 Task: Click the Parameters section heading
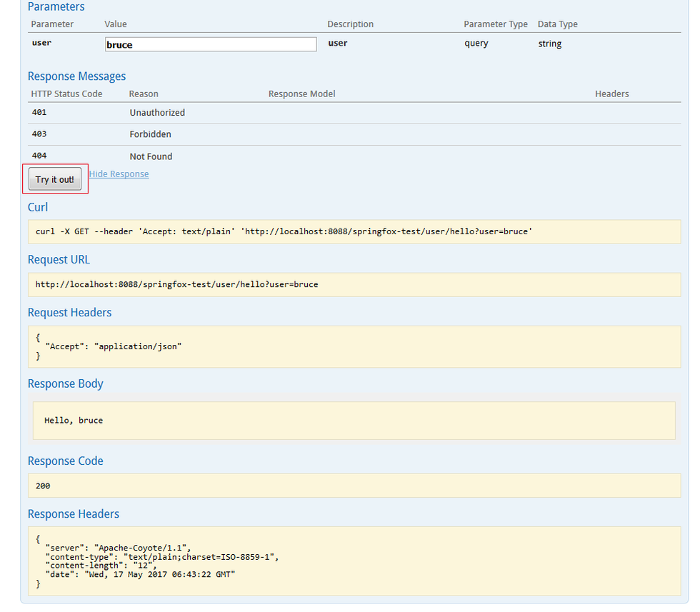pos(56,7)
